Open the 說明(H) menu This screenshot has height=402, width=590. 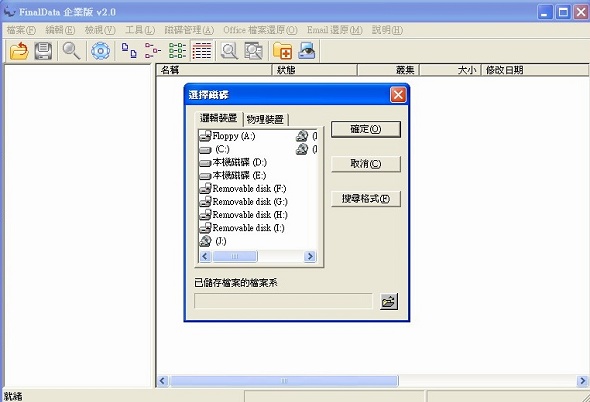pos(387,30)
